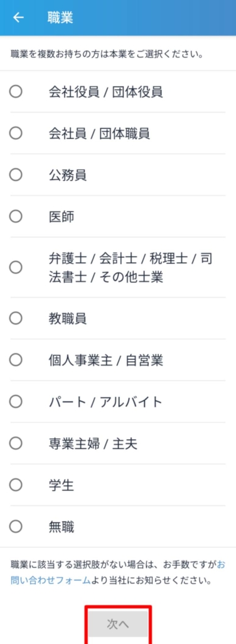
Task: Select 教職員 radio button
Action: pos(16,318)
